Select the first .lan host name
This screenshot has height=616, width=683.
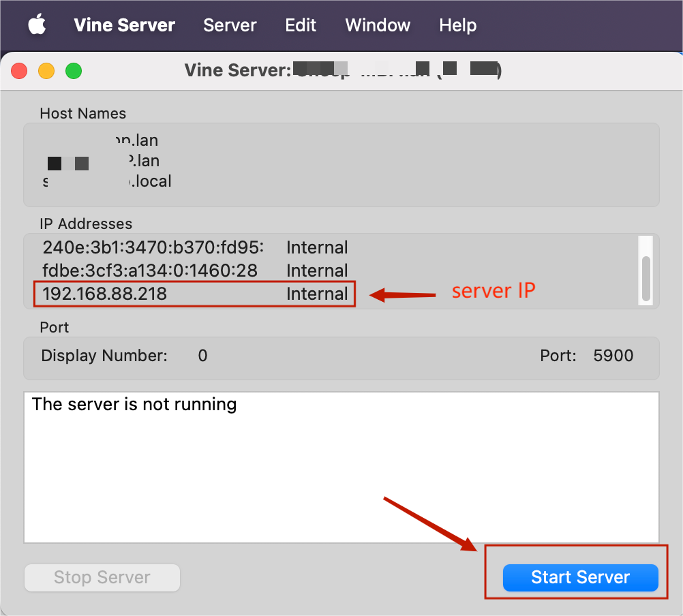coord(136,140)
